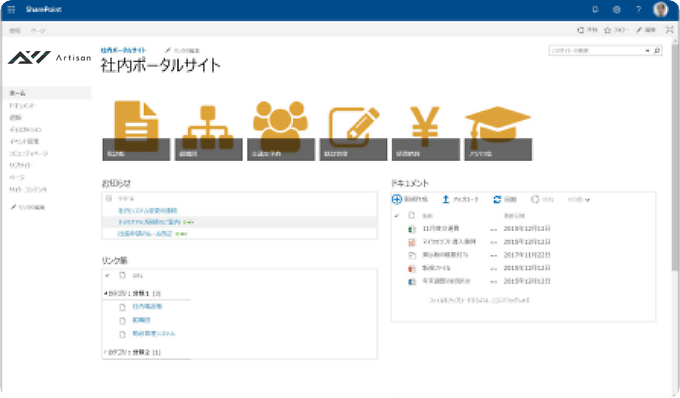This screenshot has height=398, width=680.
Task: Click the help question mark icon
Action: pyautogui.click(x=638, y=10)
